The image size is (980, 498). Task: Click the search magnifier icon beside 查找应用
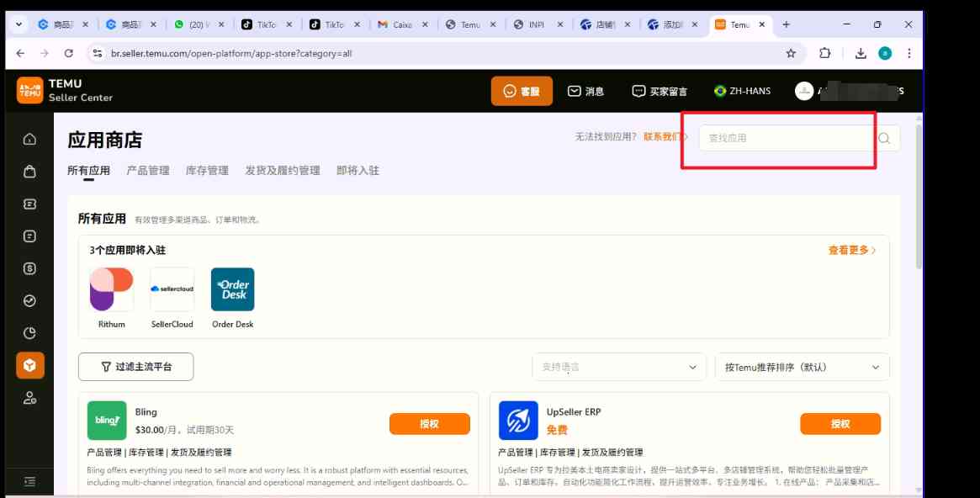[884, 137]
